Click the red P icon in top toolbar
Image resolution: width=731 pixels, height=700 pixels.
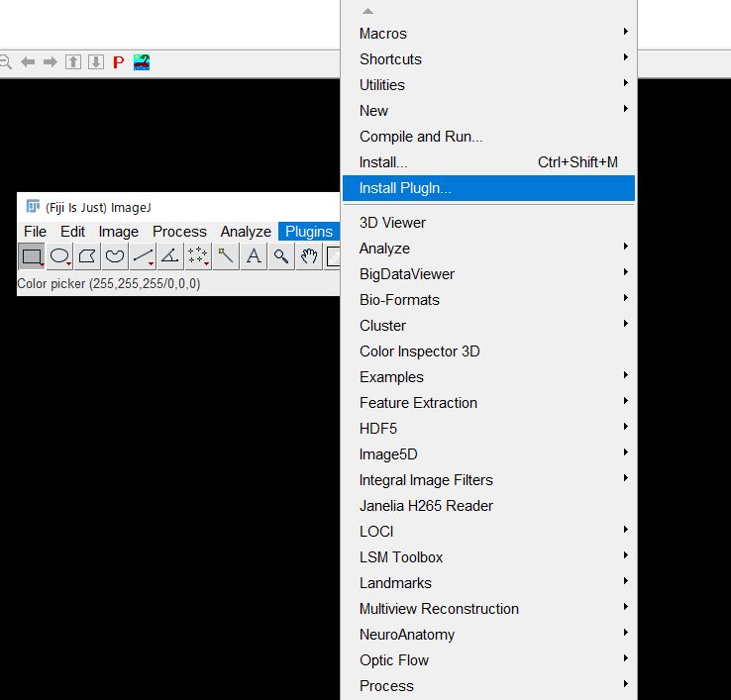pos(119,62)
